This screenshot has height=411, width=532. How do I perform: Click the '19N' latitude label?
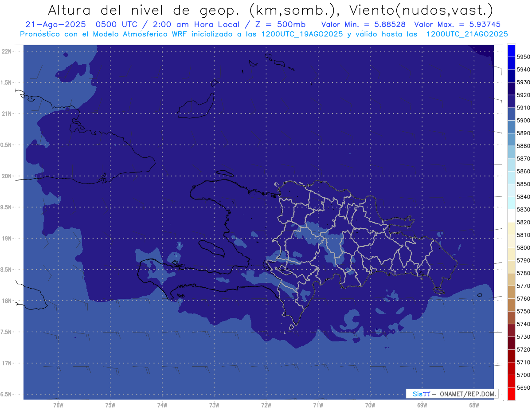tap(6, 239)
